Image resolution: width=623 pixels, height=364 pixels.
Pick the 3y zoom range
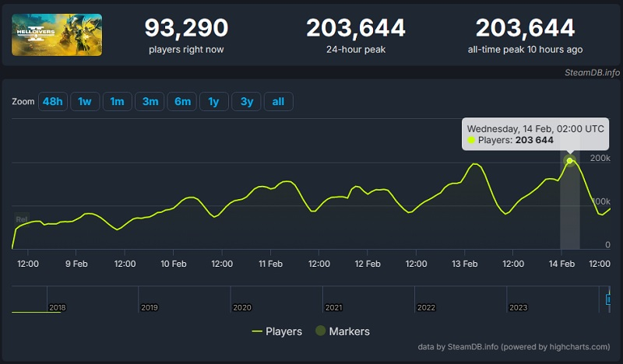(246, 102)
